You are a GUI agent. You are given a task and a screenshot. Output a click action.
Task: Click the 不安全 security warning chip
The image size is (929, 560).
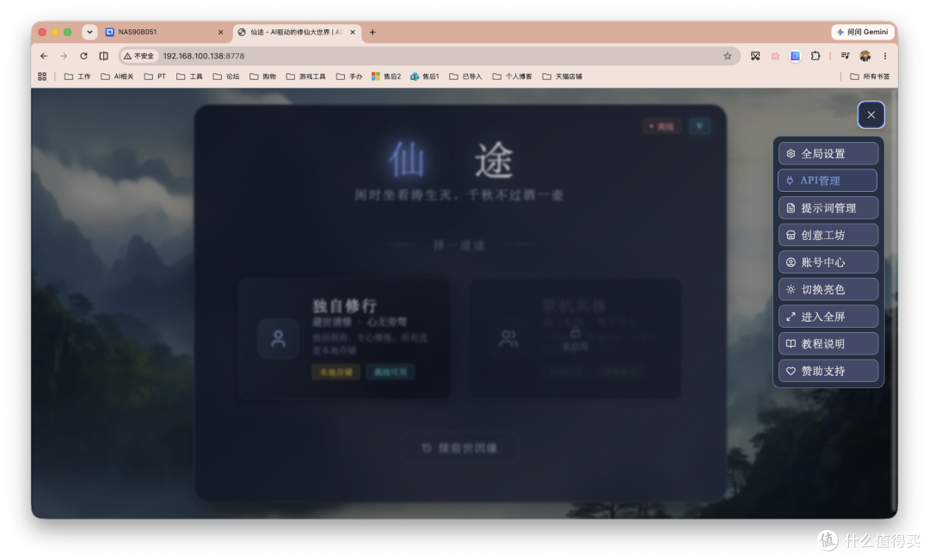point(138,56)
